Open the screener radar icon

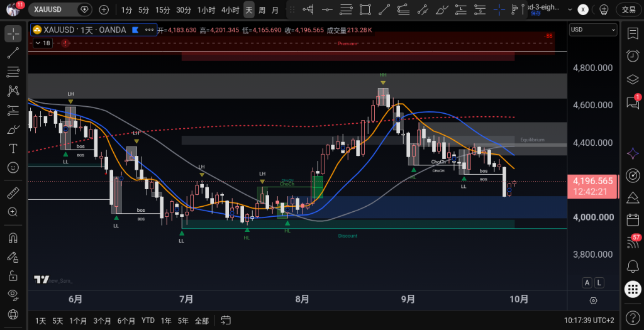[633, 175]
